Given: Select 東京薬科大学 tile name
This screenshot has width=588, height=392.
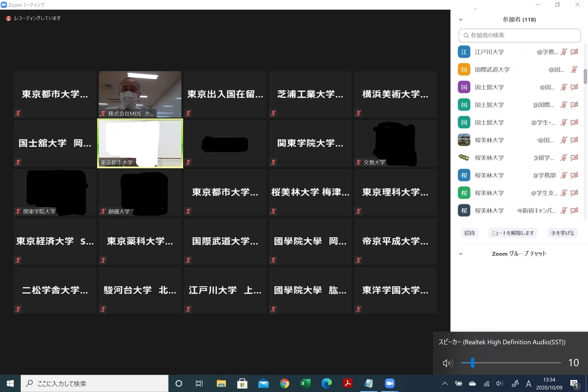Looking at the screenshot, I should click(140, 242).
